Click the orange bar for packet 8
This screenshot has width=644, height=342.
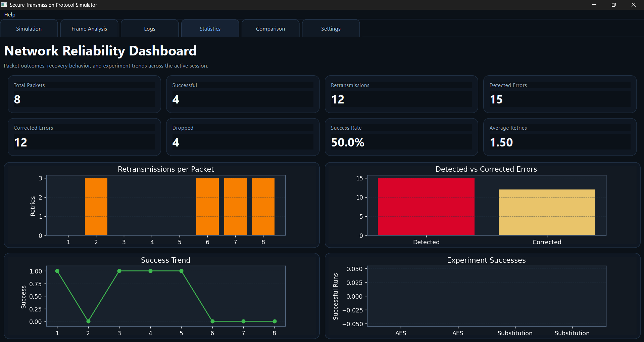tap(263, 207)
